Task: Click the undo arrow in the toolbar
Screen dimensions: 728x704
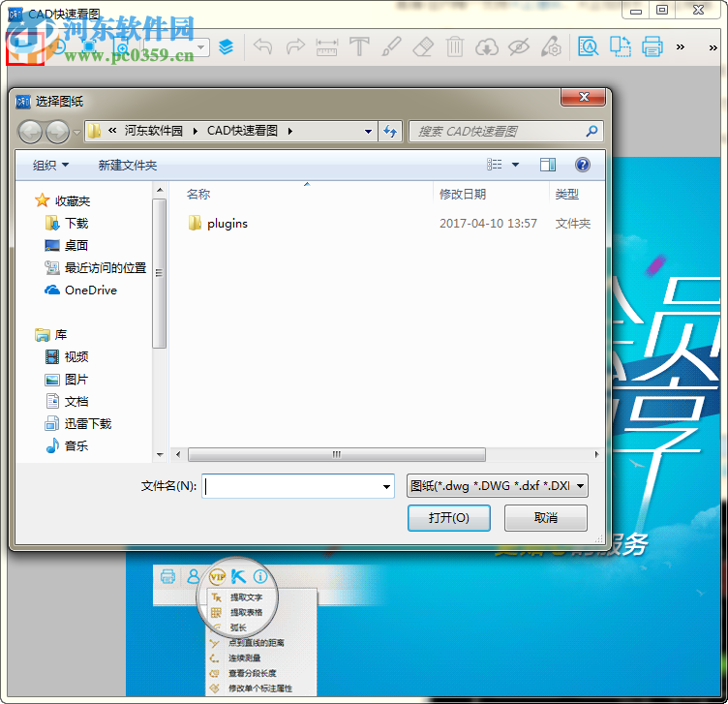Action: click(262, 46)
